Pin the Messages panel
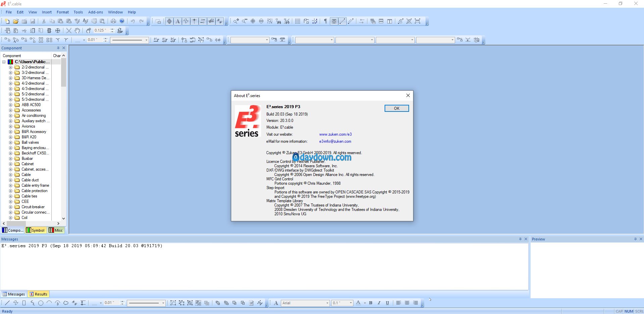Viewport: 644px width, 314px height. pos(520,239)
